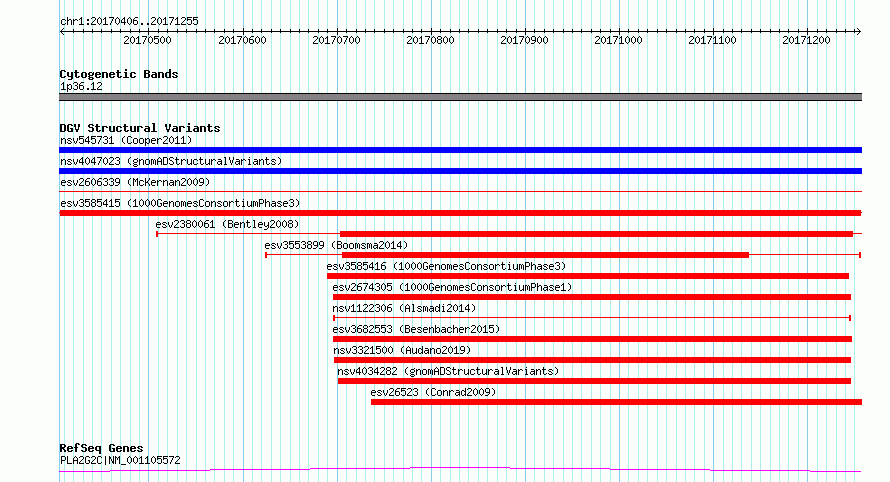Click the gray 1p36.12 cytogenetic band bar
This screenshot has height=482, width=890.
[460, 97]
